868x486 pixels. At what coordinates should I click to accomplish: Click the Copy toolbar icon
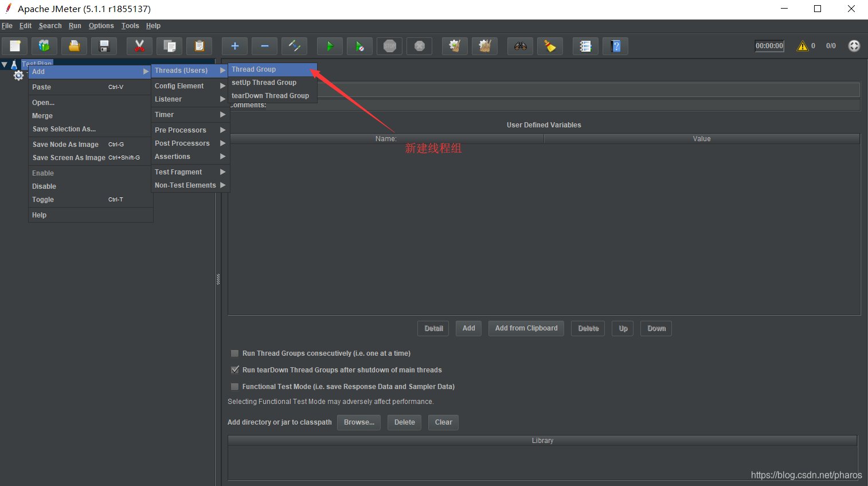[169, 46]
